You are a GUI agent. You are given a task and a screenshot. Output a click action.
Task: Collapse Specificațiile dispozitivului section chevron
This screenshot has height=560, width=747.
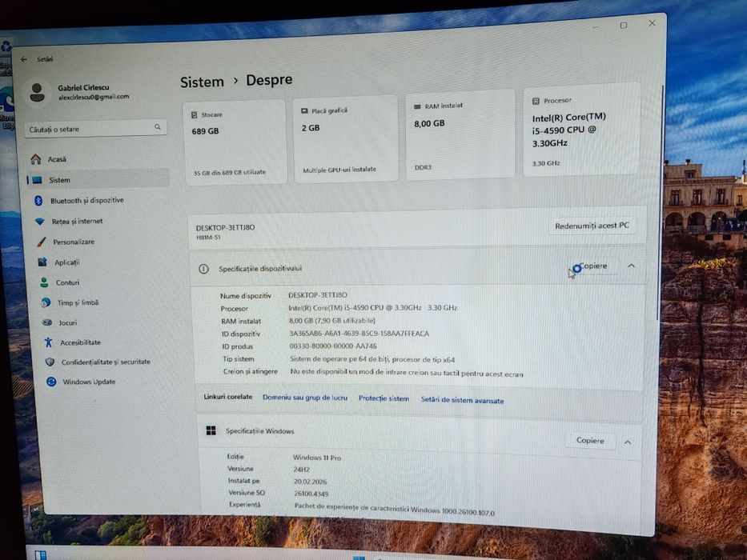click(x=631, y=266)
